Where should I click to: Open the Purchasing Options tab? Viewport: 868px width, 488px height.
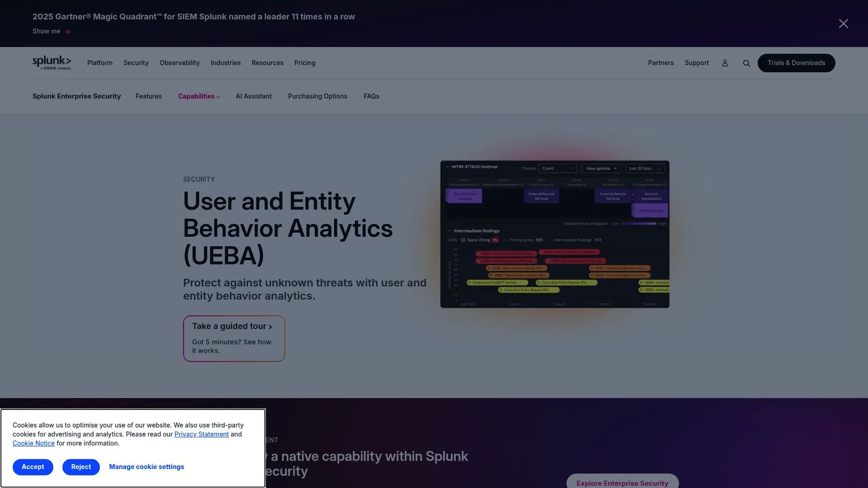[x=318, y=96]
